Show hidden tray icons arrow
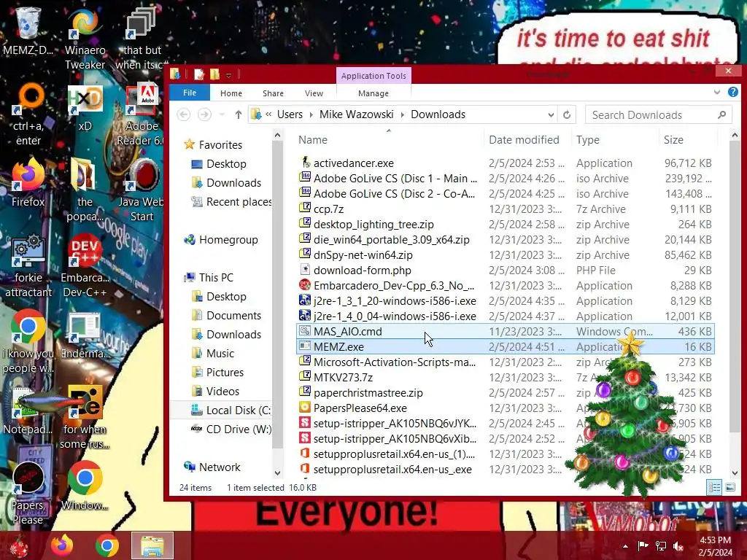This screenshot has width=747, height=560. pos(625,546)
